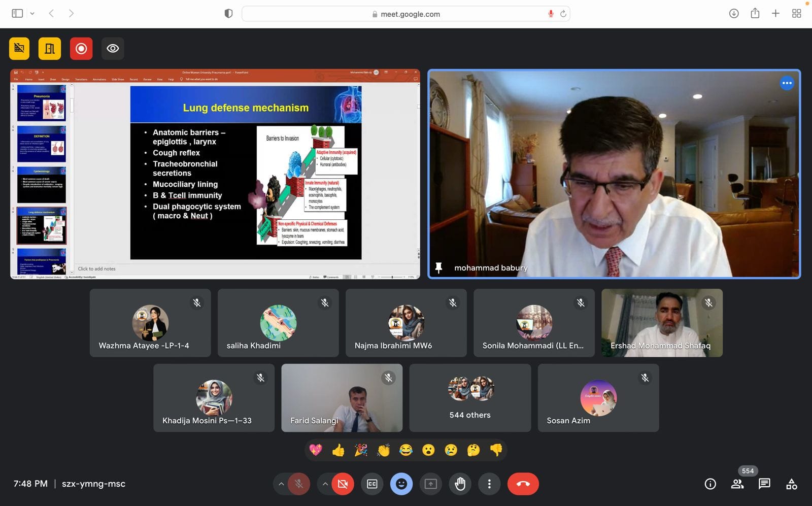
Task: Open the activities shapes icon
Action: (x=791, y=484)
